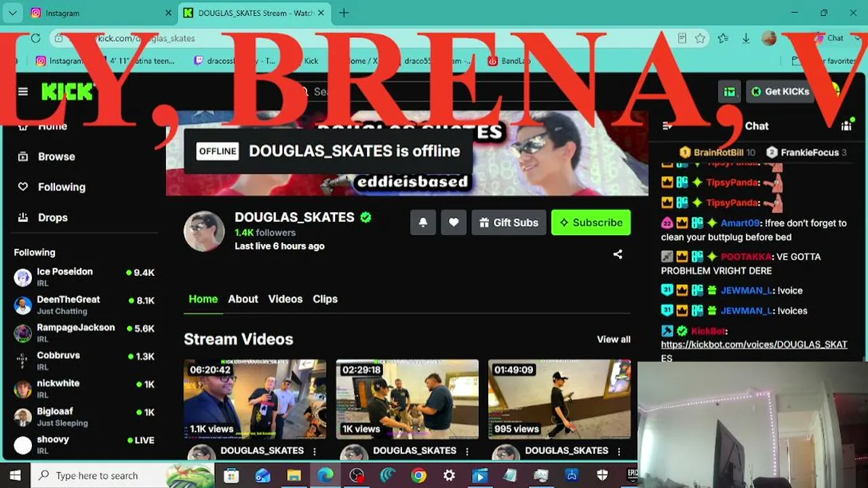Share the channel using the share icon
868x488 pixels.
point(618,254)
